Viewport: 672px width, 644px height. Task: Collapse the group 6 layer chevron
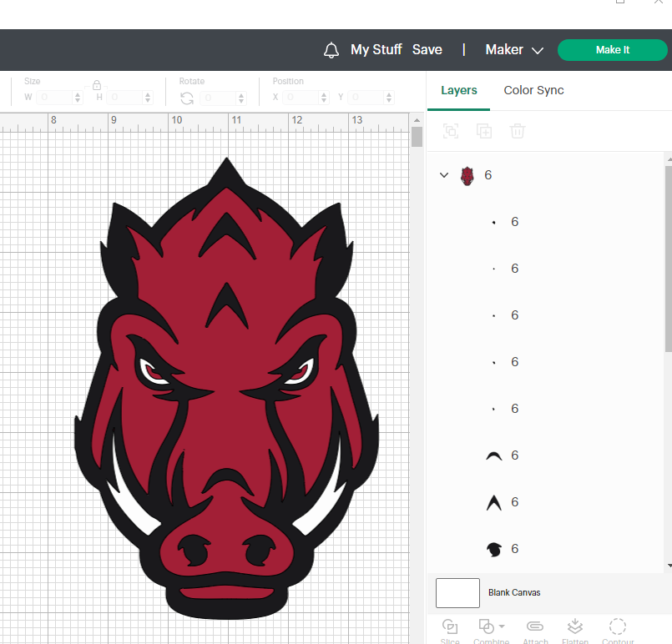tap(444, 175)
